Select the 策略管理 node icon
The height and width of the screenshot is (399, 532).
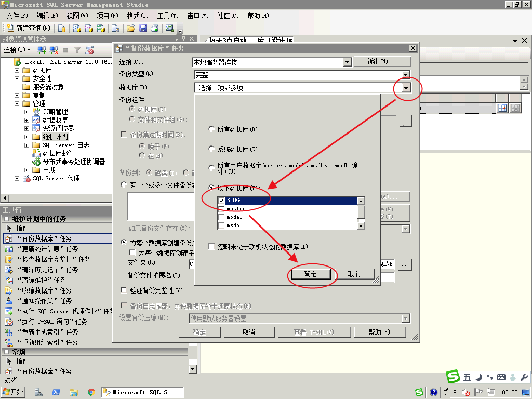36,112
